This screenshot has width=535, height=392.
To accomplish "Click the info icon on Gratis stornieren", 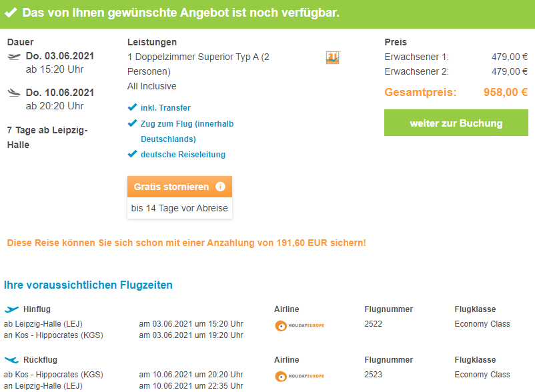I will (220, 187).
